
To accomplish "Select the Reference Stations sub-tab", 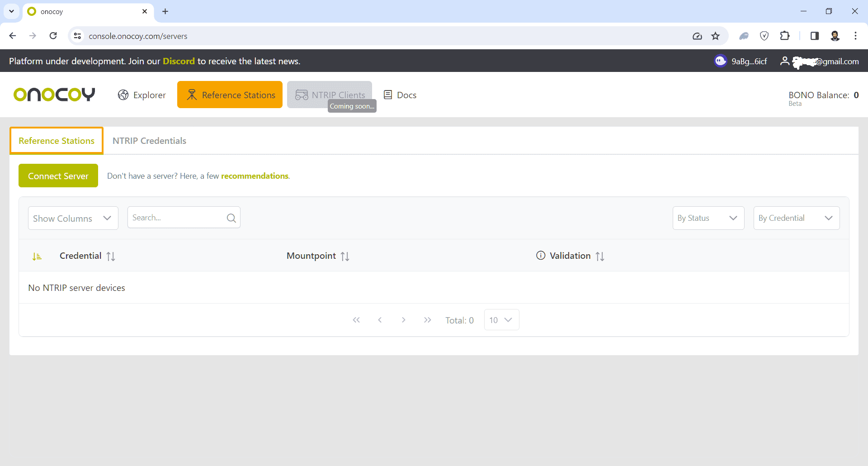I will pos(57,141).
